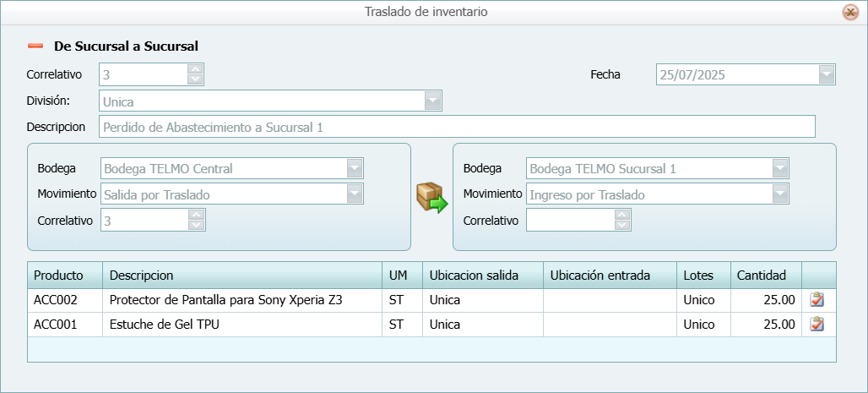Open the Fecha date dropdown
Screen dimensions: 868x393
pyautogui.click(x=827, y=74)
